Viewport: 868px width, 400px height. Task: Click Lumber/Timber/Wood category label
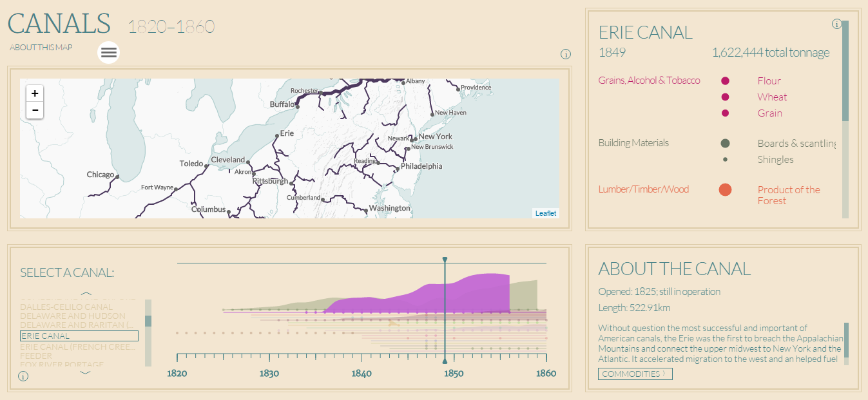643,189
